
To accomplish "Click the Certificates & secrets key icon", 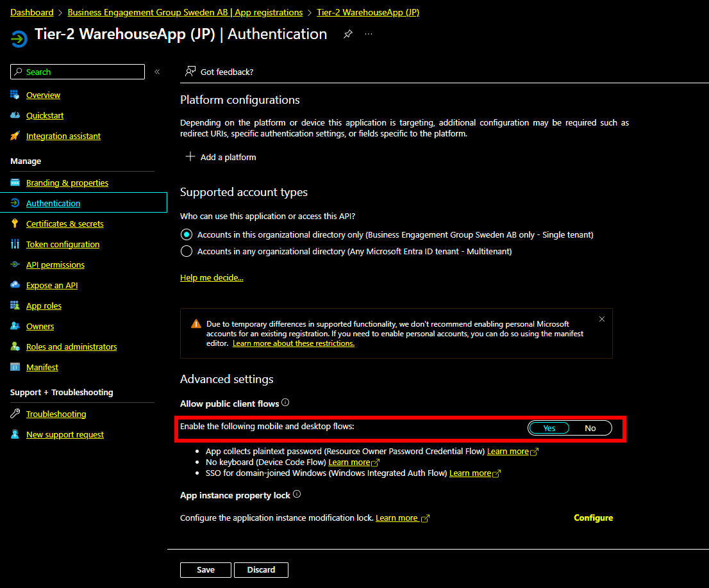I will tap(15, 224).
